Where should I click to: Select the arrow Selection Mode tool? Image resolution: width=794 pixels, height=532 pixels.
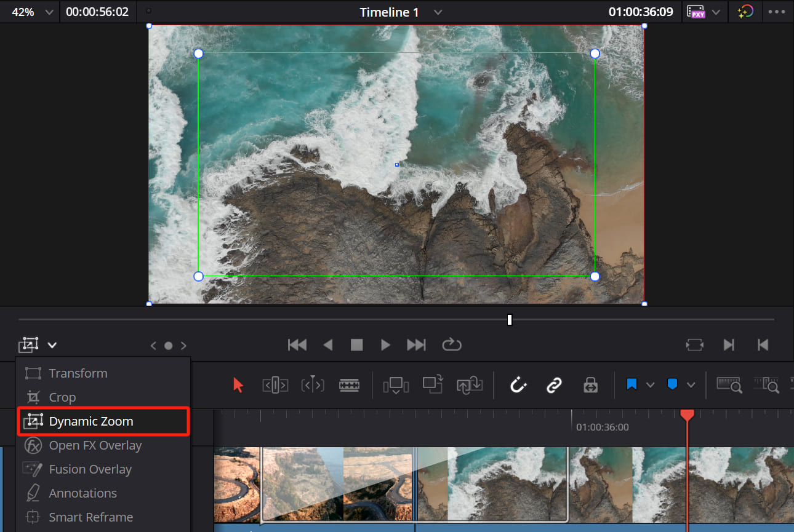tap(238, 385)
